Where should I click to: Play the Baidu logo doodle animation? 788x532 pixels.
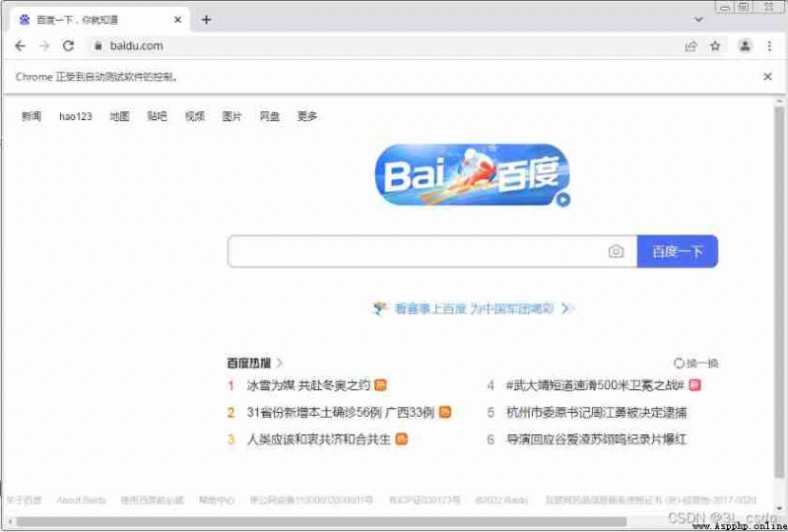[x=562, y=200]
